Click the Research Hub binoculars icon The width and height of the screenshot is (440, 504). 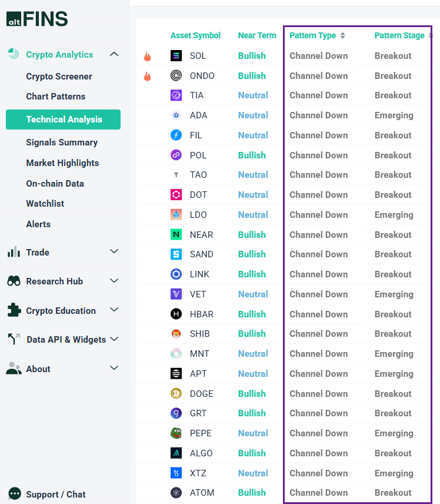(14, 281)
